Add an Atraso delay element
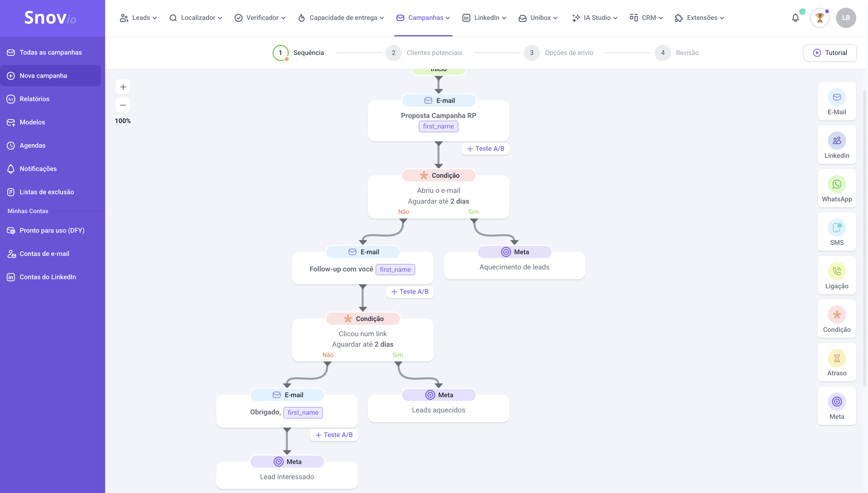The image size is (868, 493). [837, 362]
